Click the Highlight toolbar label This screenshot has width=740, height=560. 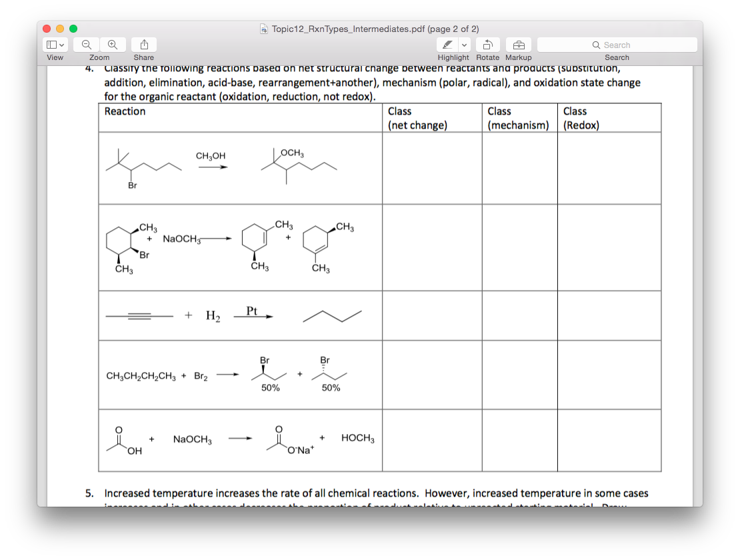click(453, 57)
